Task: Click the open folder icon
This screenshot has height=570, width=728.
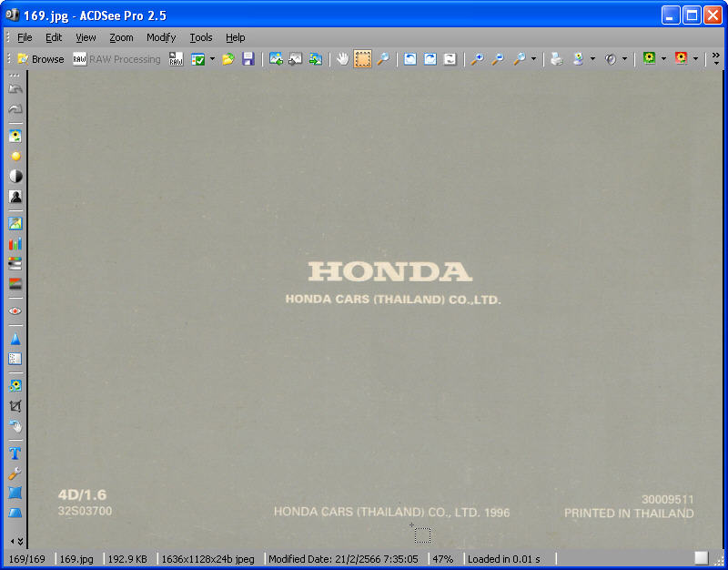Action: pos(228,59)
